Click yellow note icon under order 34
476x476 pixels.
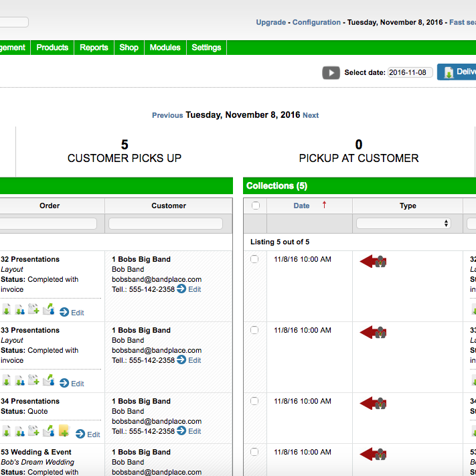(x=64, y=430)
